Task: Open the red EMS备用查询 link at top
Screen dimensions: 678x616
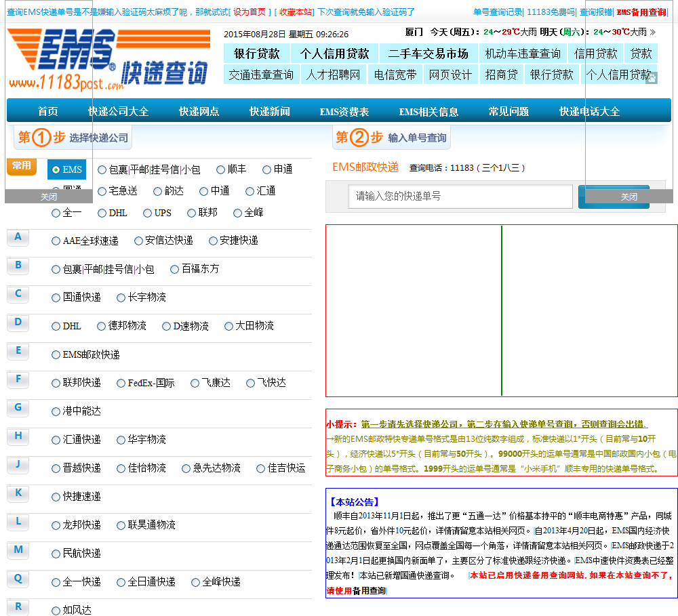Action: (641, 12)
